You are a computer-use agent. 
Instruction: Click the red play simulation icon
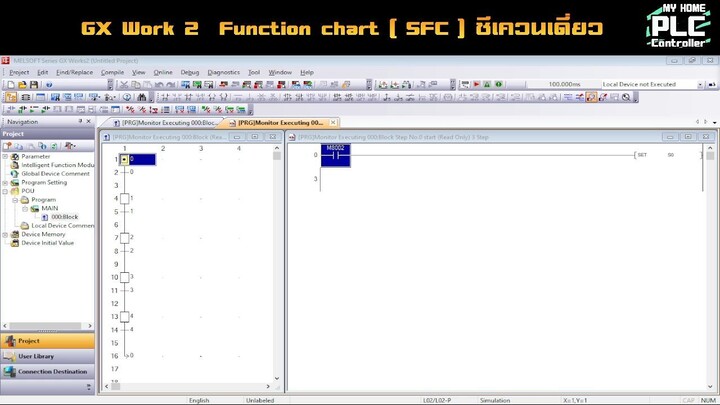tap(477, 84)
